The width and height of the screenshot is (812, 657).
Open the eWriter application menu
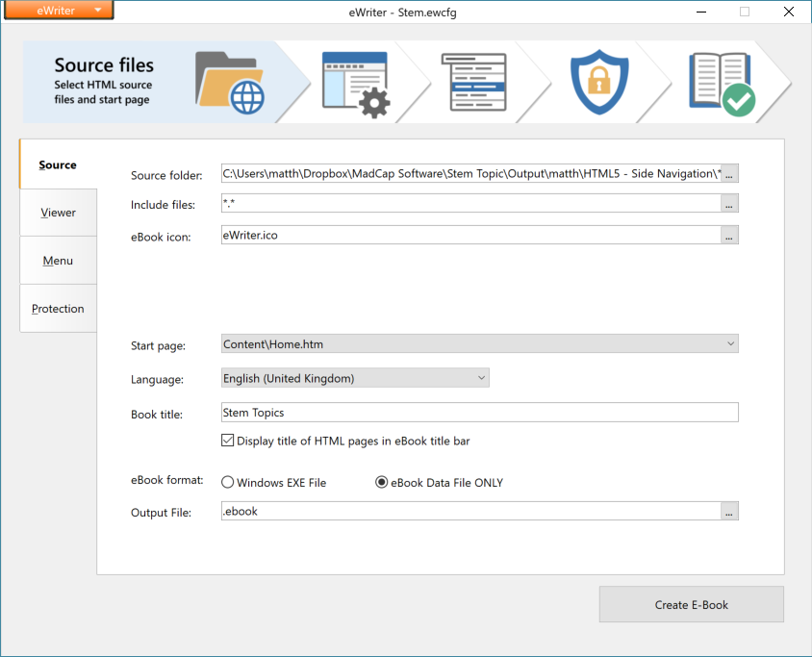(x=59, y=11)
